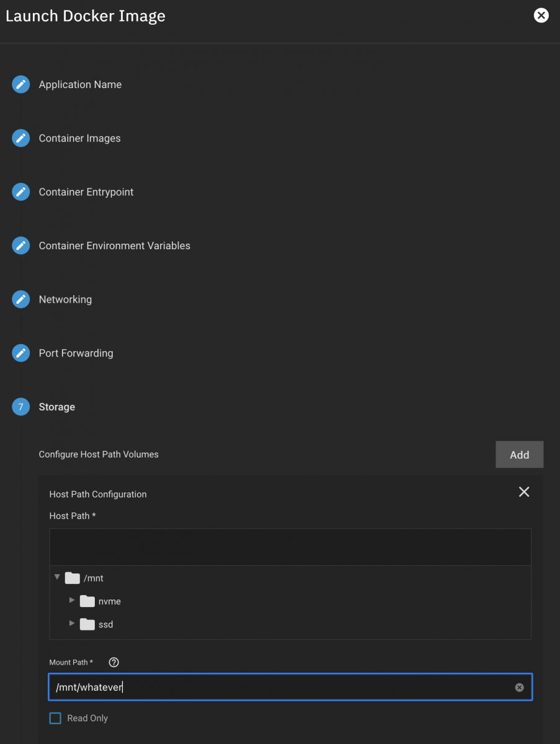Close the Launch Docker Image dialog

(541, 15)
